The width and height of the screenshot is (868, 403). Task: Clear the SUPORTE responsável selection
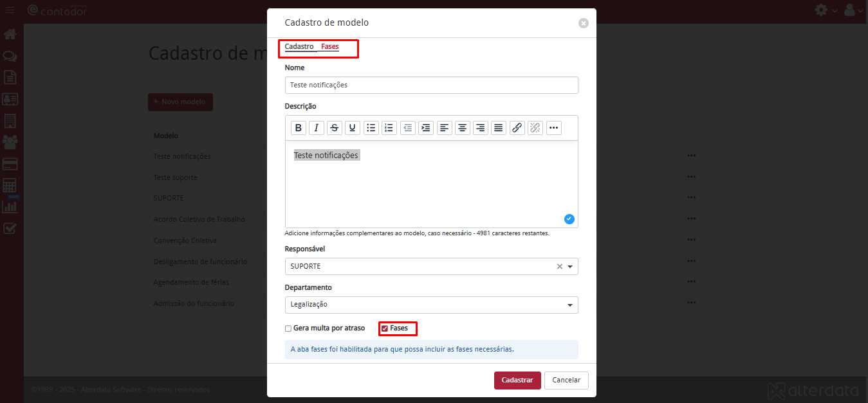[x=559, y=266]
